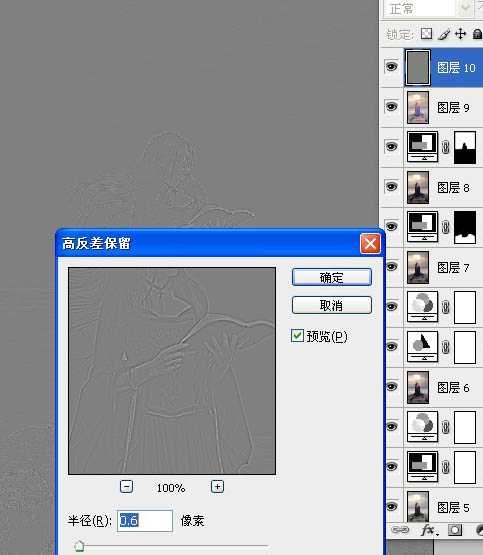
Task: Click the add layer mask icon
Action: pyautogui.click(x=455, y=530)
